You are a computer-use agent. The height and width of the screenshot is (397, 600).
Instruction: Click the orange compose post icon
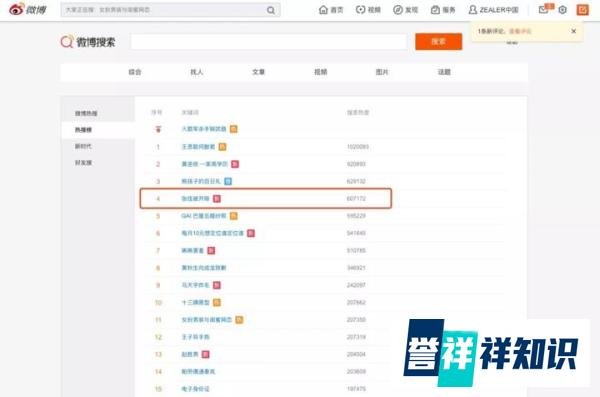(x=583, y=10)
